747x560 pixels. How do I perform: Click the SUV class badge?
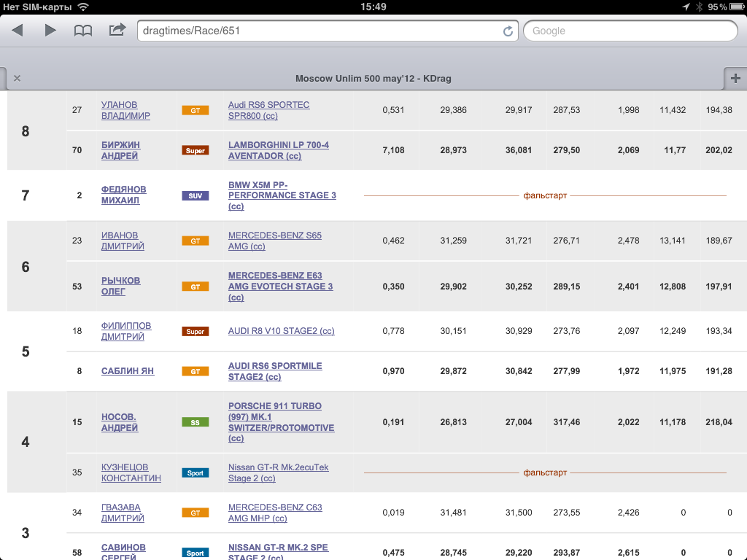pos(196,195)
